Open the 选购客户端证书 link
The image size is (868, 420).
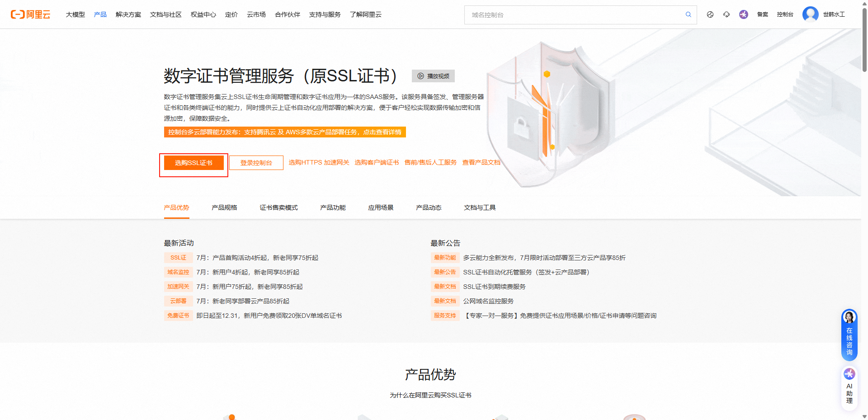(x=377, y=162)
